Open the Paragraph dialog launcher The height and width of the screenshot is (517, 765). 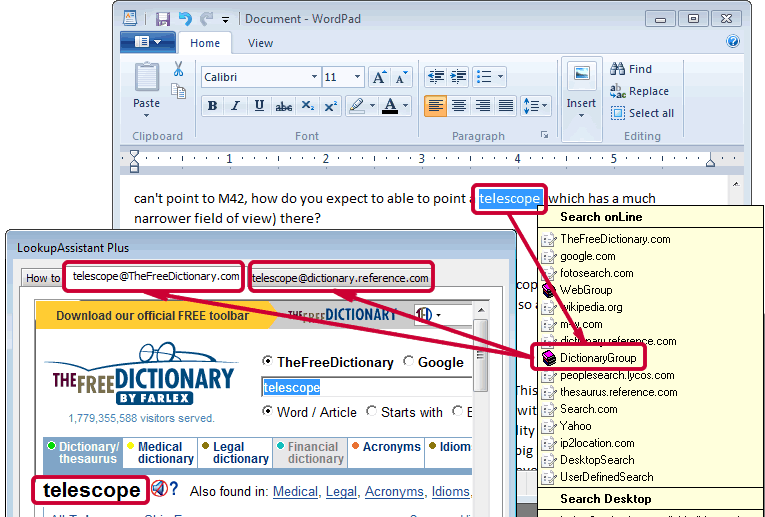pyautogui.click(x=544, y=135)
